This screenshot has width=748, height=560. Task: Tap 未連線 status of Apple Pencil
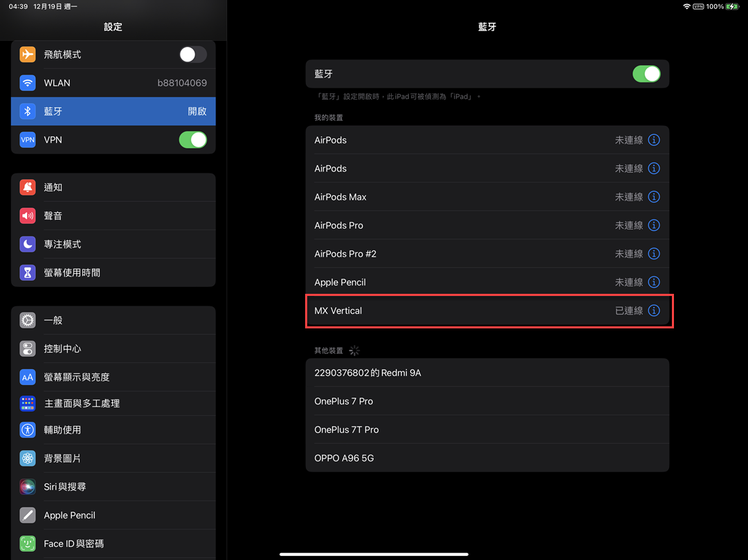pyautogui.click(x=629, y=282)
